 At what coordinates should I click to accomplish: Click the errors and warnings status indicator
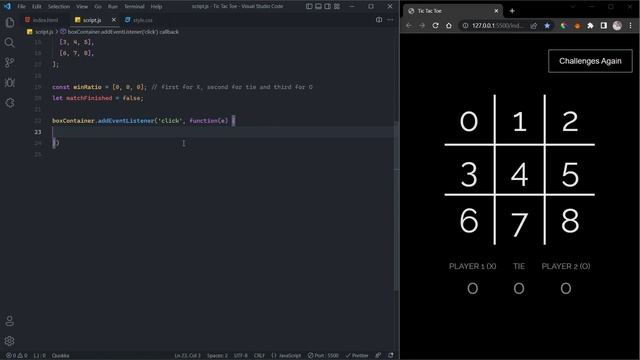pos(17,356)
